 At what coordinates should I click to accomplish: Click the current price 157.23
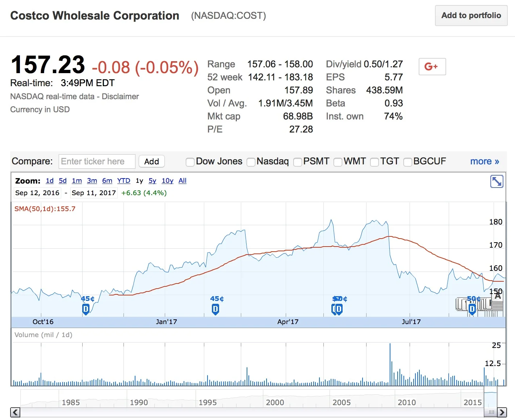(x=47, y=64)
